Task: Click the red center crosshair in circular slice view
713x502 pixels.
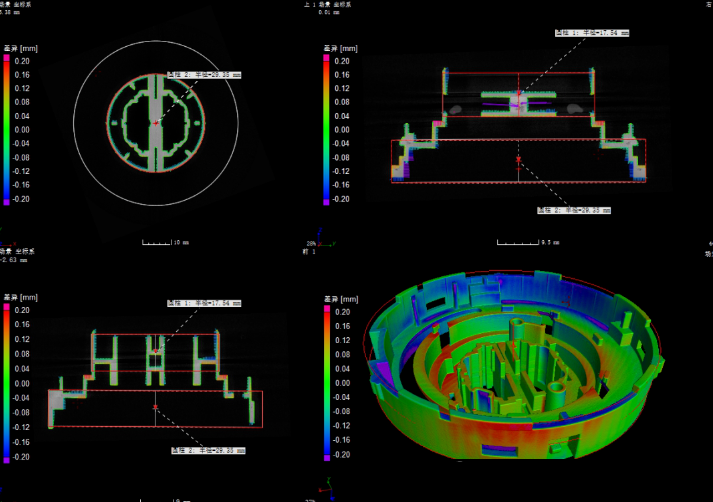Action: tap(156, 123)
